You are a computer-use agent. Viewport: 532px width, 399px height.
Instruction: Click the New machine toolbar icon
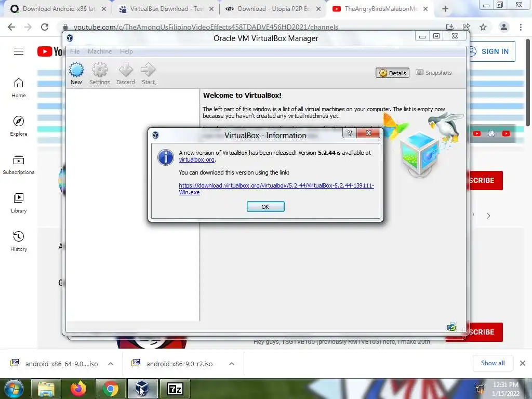(76, 73)
